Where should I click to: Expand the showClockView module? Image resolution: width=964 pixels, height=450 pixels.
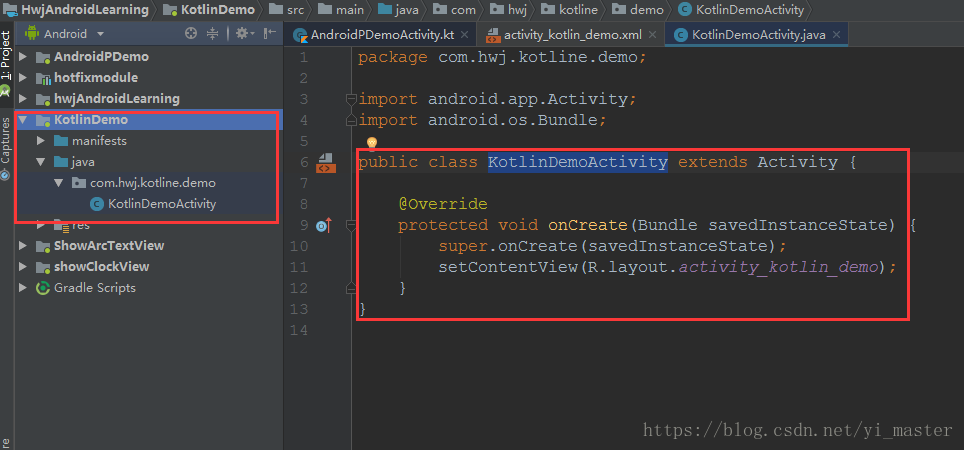(x=23, y=267)
